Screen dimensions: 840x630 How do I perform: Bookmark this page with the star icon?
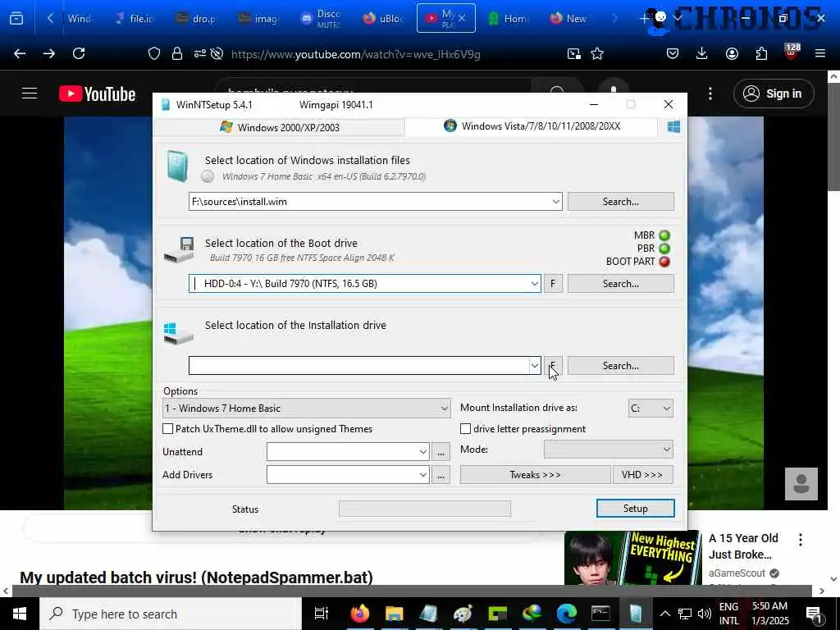pos(597,53)
